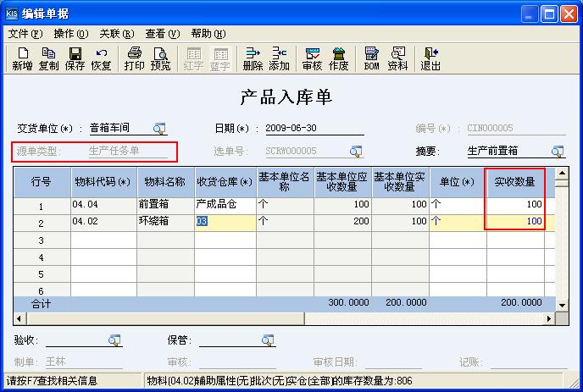
Task: Select cell with material code 04.02
Action: (103, 222)
